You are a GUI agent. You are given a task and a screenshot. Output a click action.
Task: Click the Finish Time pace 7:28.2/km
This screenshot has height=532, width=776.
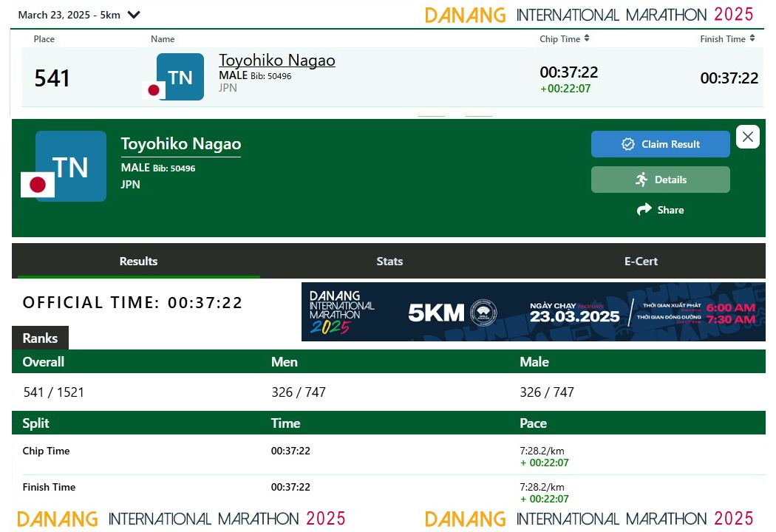click(x=542, y=487)
